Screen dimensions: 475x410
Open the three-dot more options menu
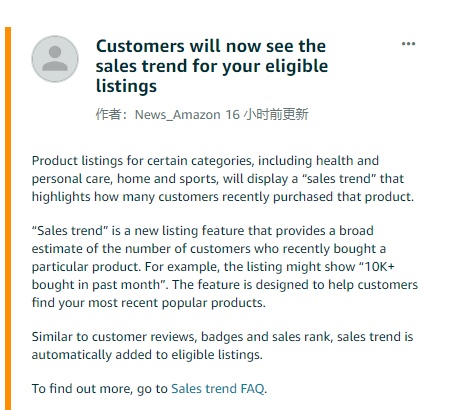[x=408, y=44]
